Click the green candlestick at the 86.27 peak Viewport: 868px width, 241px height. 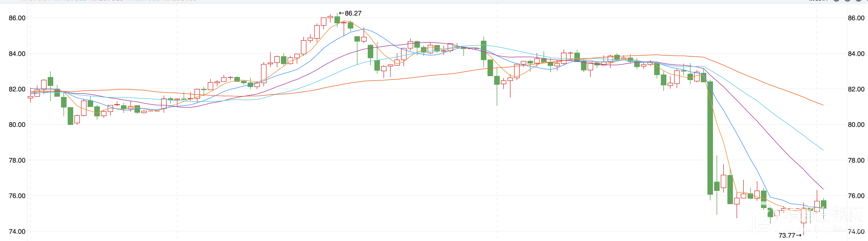point(337,20)
